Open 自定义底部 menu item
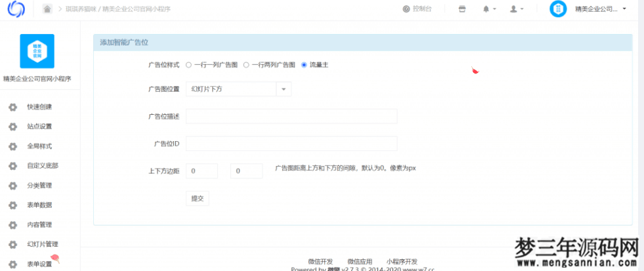The image size is (644, 271). tap(43, 166)
